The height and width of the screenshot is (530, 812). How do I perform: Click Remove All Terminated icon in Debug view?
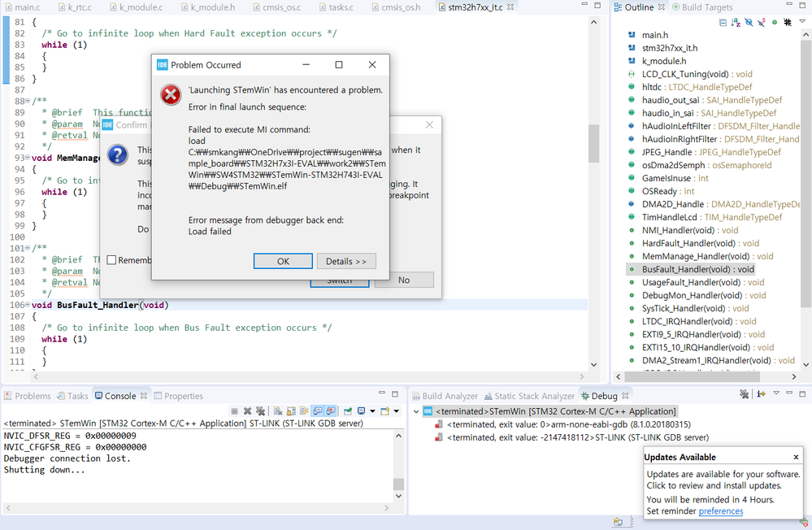coord(745,394)
